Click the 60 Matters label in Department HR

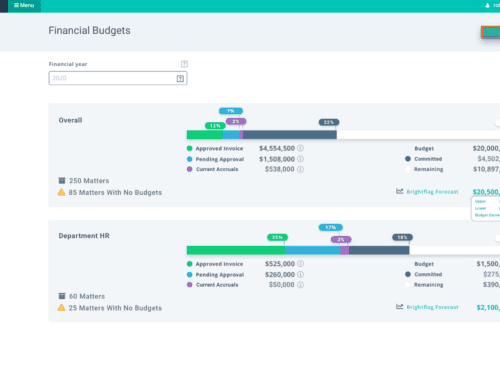click(x=87, y=296)
